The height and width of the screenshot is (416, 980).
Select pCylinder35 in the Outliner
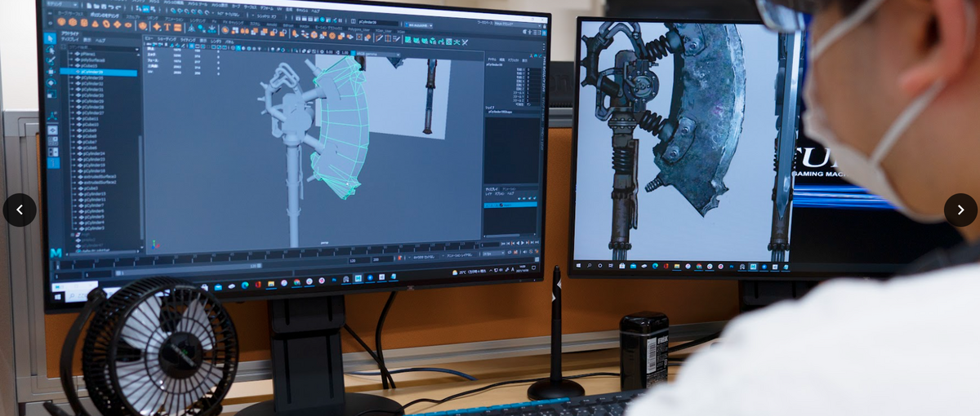92,78
